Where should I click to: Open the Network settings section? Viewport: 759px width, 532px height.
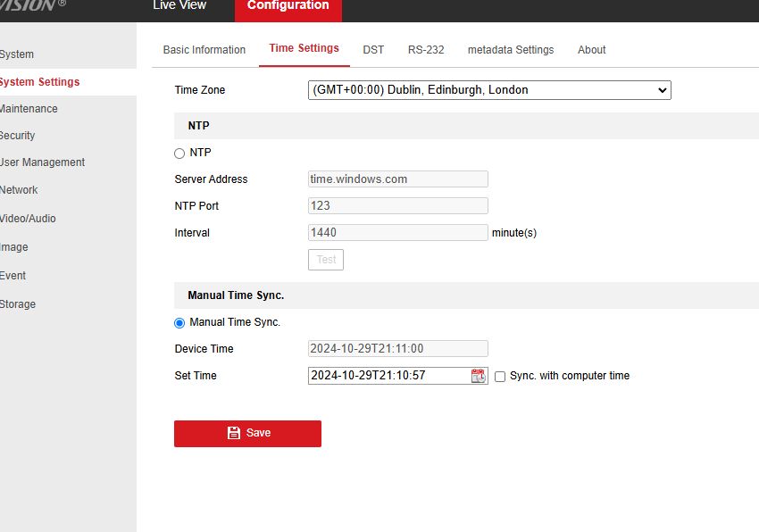(19, 189)
